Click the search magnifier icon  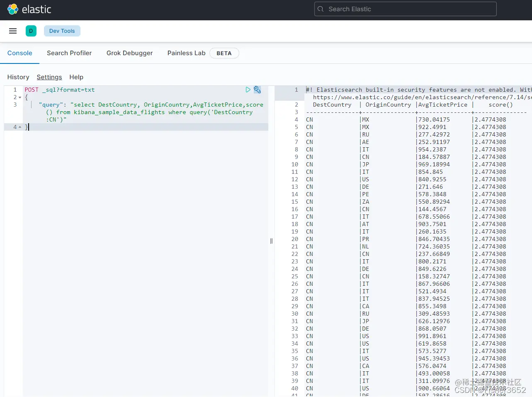(321, 9)
